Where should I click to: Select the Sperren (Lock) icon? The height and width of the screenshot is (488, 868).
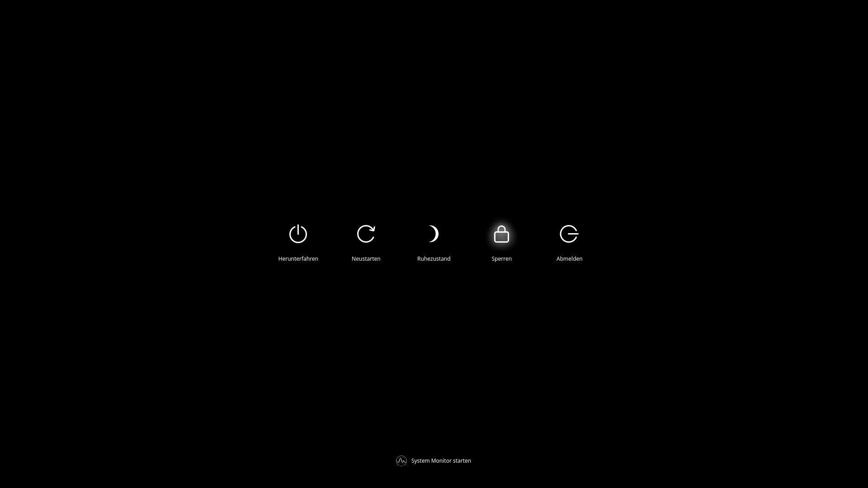[501, 234]
